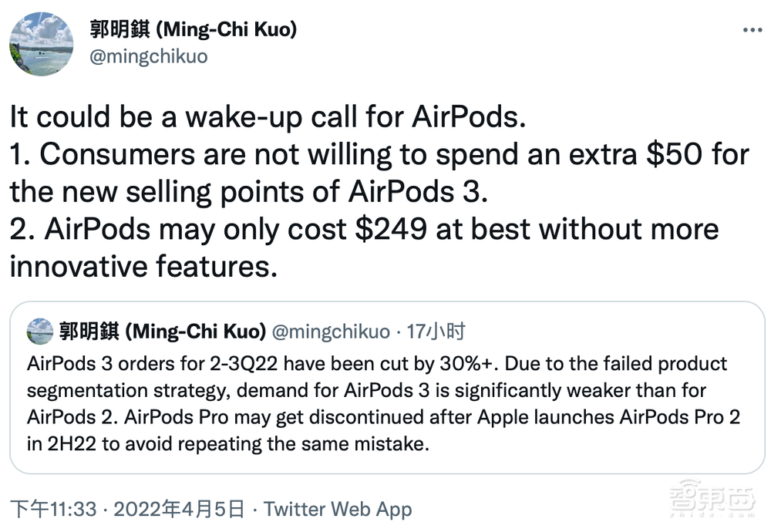This screenshot has width=771, height=532.
Task: Click the small avatar in the quoted tweet
Action: (40, 331)
